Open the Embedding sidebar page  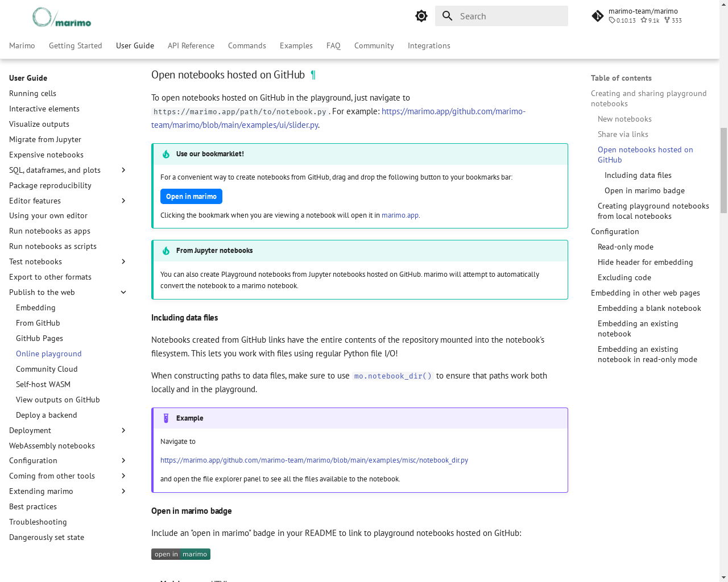pyautogui.click(x=36, y=307)
